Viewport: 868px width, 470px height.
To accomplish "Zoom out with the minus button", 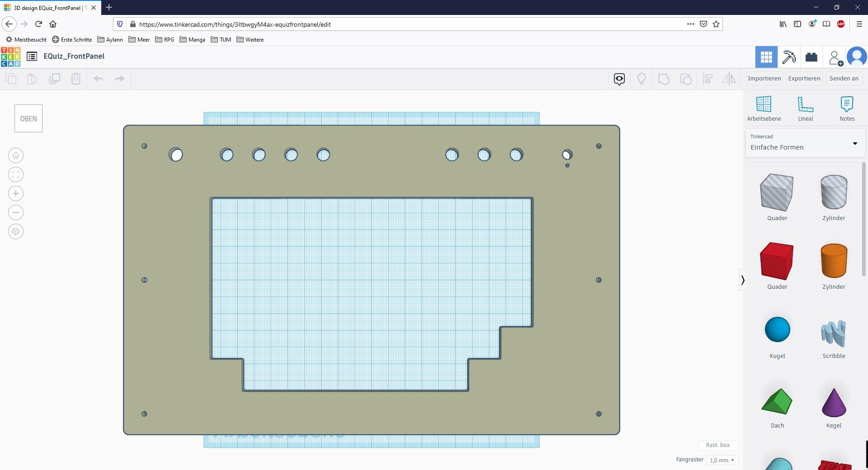I will click(16, 213).
